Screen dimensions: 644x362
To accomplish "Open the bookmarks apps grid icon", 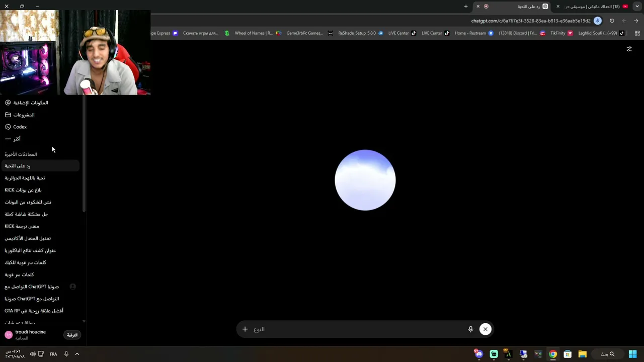I will coord(637,33).
